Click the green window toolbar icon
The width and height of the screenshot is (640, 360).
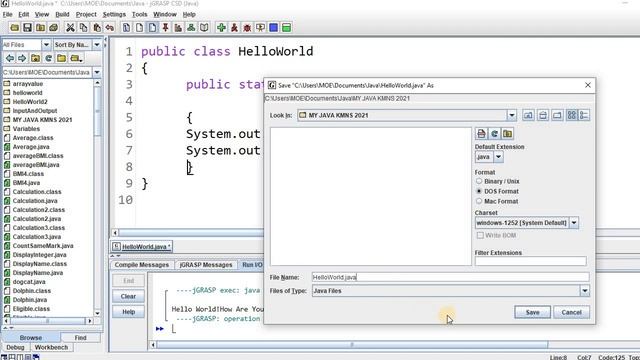(287, 28)
